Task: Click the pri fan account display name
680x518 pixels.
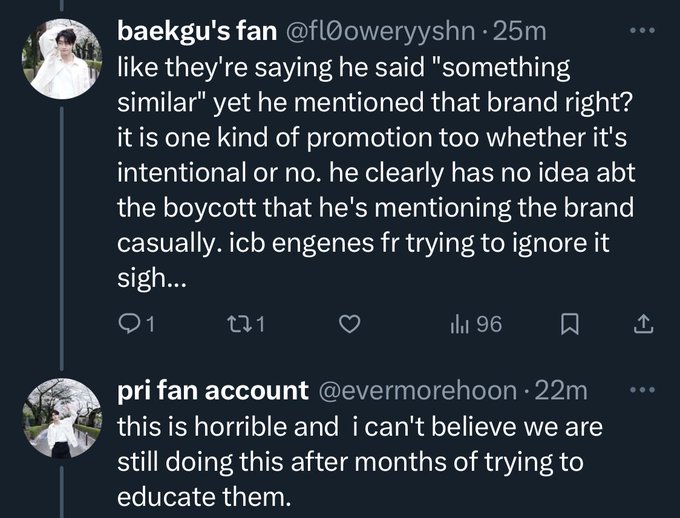Action: point(212,389)
